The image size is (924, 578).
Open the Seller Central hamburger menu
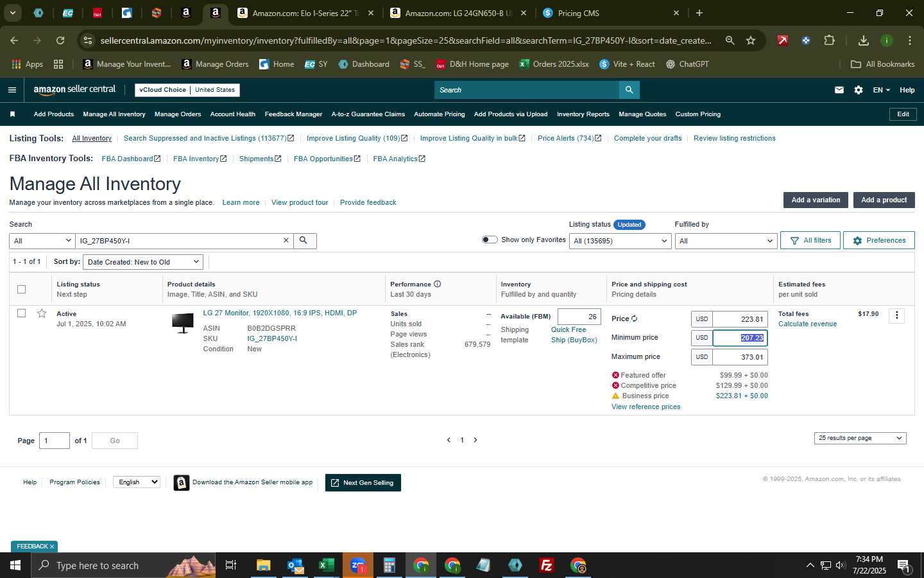[x=12, y=90]
